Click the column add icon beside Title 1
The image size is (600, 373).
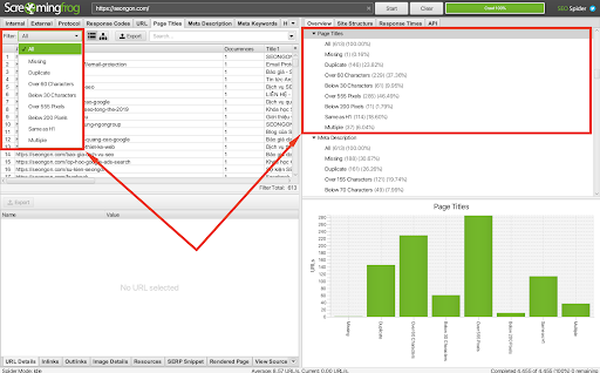(295, 49)
